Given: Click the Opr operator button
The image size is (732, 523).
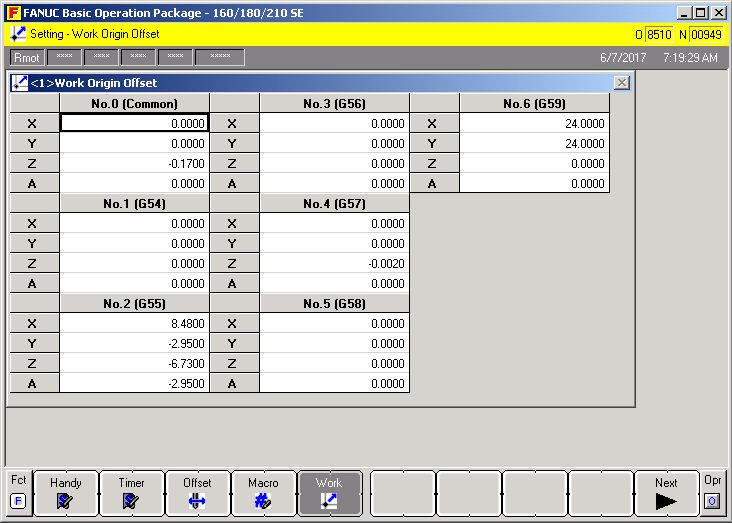Looking at the screenshot, I should point(712,493).
